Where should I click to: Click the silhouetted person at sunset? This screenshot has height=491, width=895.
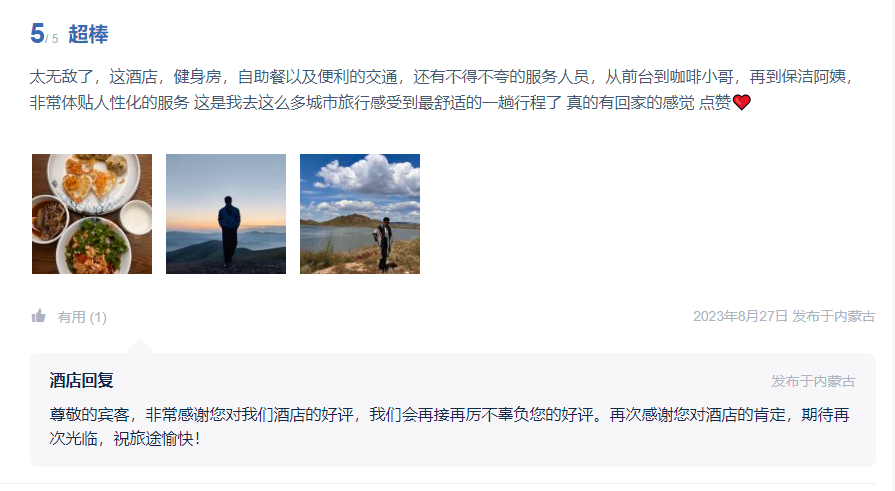[228, 231]
